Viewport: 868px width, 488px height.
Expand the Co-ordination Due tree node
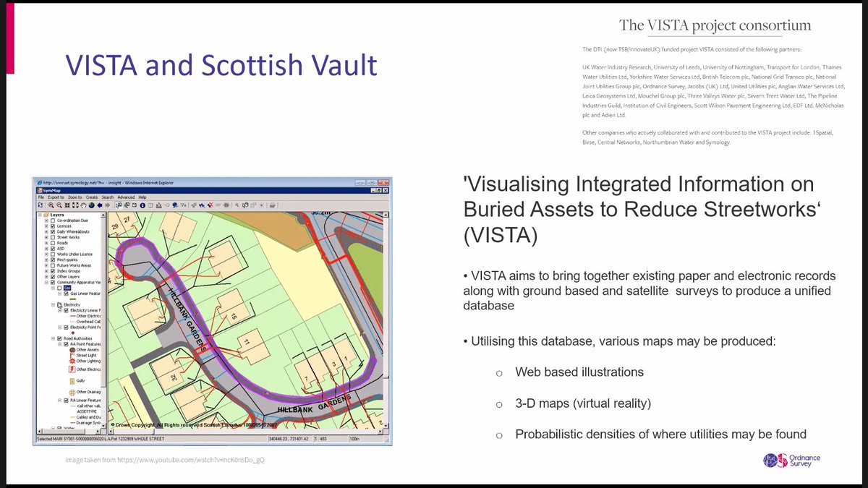tap(46, 221)
